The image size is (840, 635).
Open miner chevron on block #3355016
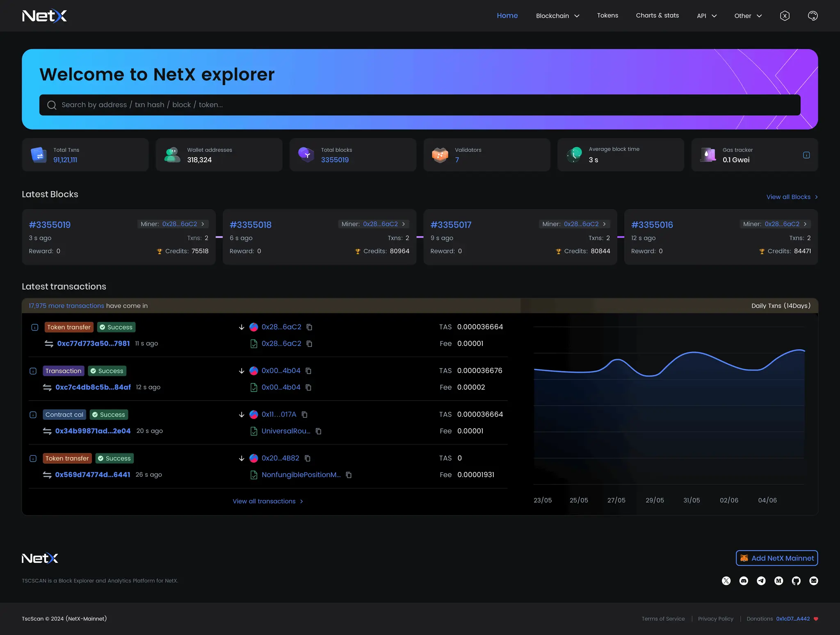(x=805, y=224)
